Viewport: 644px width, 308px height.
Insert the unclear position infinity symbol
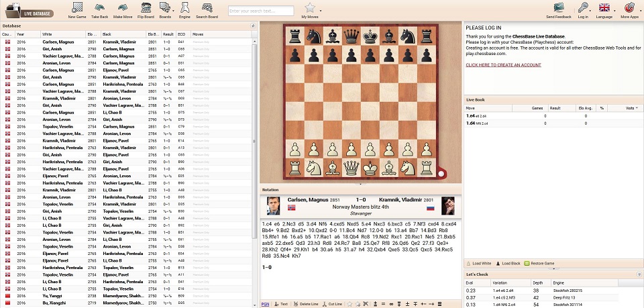point(391,304)
